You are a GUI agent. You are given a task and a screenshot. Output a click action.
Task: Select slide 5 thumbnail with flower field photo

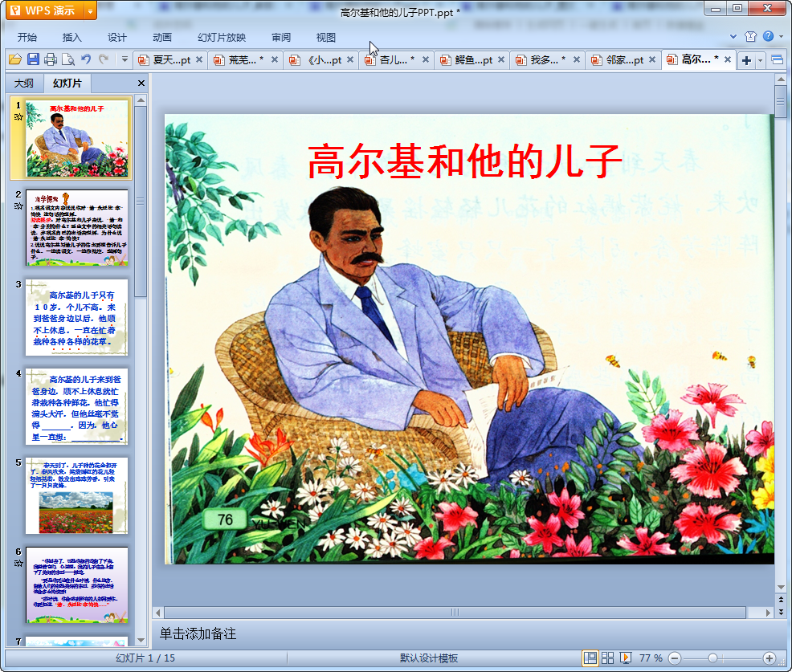pyautogui.click(x=77, y=496)
